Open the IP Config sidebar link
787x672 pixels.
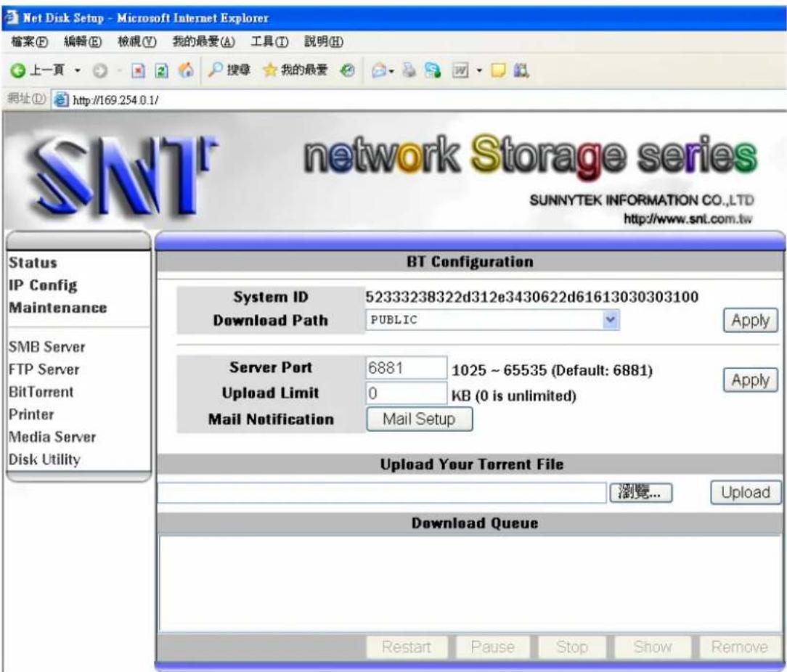tap(43, 285)
